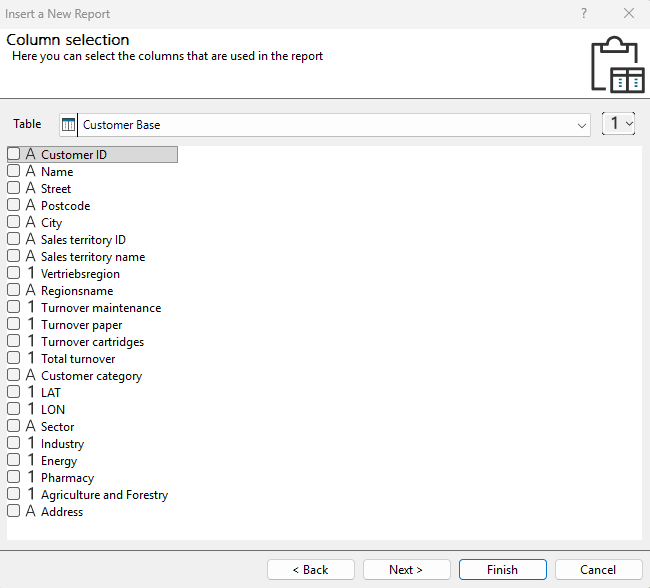The width and height of the screenshot is (650, 588).
Task: Check the Industry column checkbox
Action: pyautogui.click(x=13, y=443)
